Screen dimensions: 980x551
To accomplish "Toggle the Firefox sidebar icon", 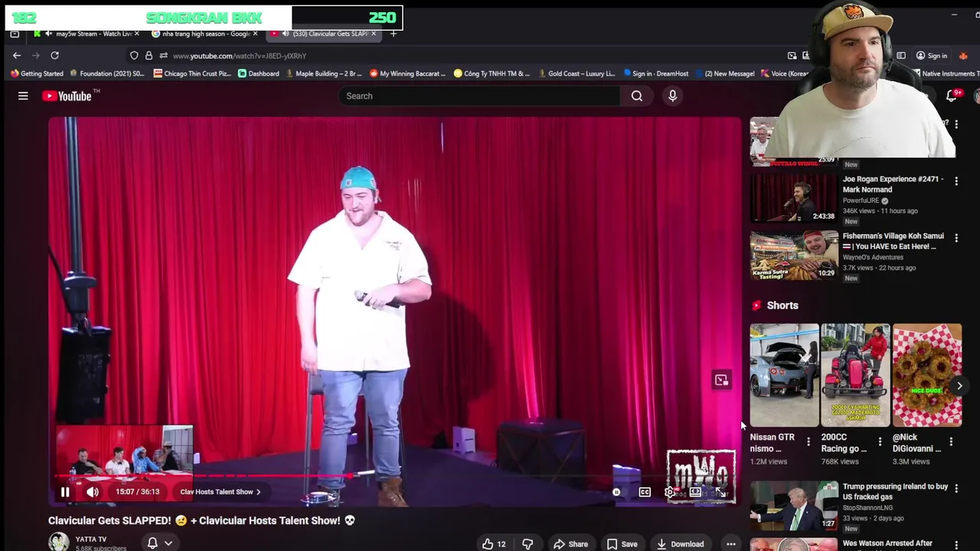I will tap(901, 55).
